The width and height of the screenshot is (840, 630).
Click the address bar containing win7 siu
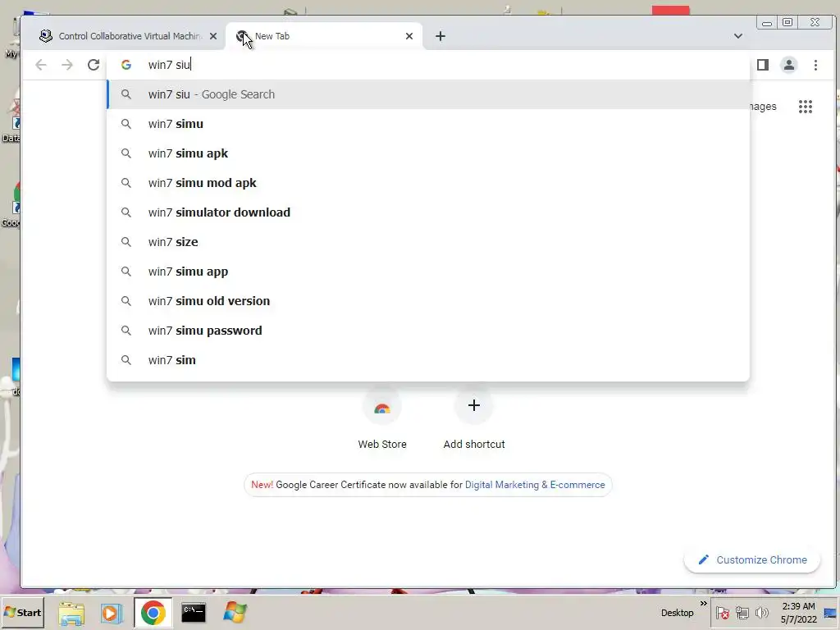(428, 65)
